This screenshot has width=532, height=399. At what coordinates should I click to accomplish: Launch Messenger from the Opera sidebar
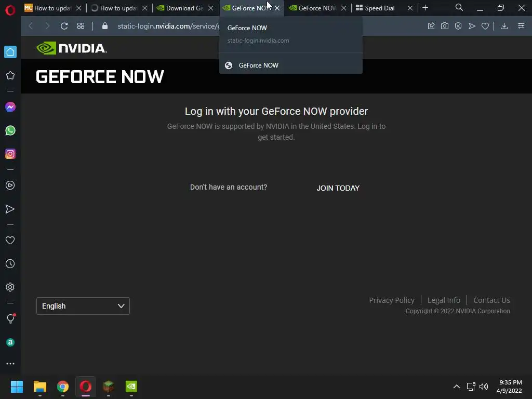click(10, 107)
